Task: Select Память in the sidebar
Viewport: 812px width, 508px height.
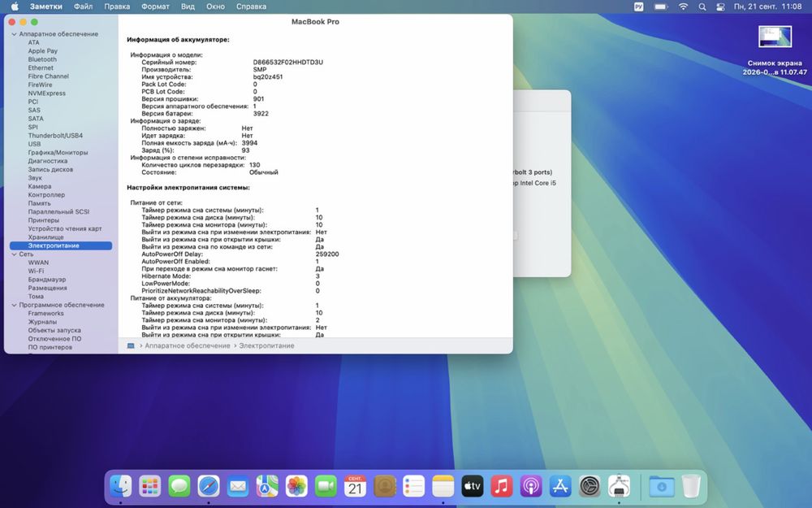Action: click(39, 204)
